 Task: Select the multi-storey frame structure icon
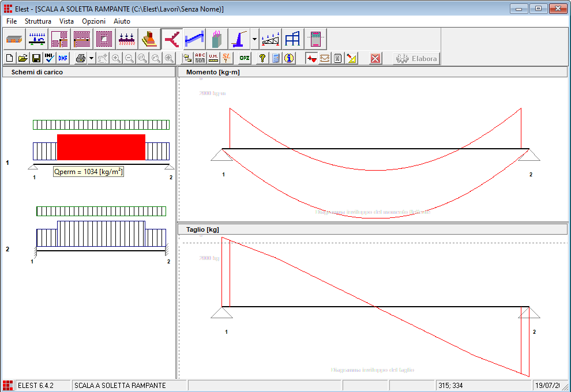293,39
